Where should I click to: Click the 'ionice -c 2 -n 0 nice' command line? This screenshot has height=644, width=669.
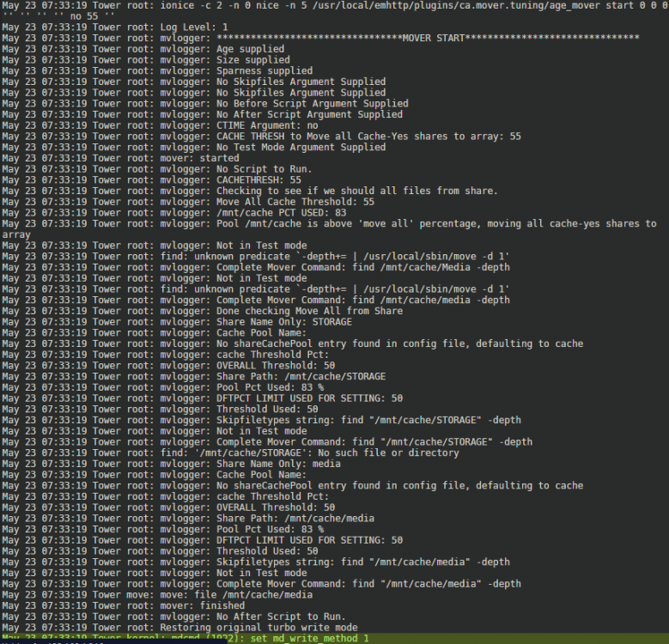[335, 11]
